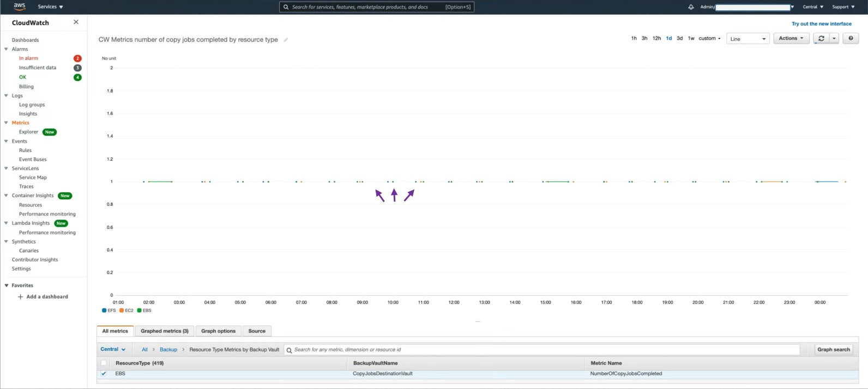Close the CloudWatch sidebar with X
Screen dimensions: 868x389
tap(76, 22)
